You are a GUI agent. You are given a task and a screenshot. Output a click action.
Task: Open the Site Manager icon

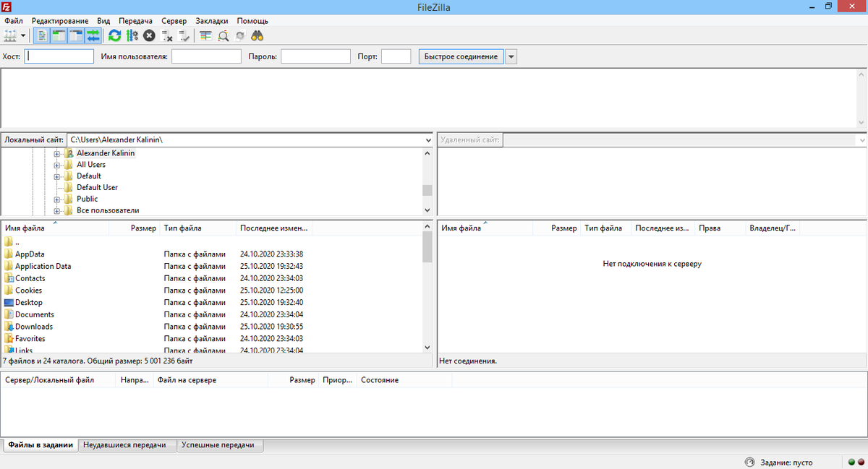(x=10, y=35)
